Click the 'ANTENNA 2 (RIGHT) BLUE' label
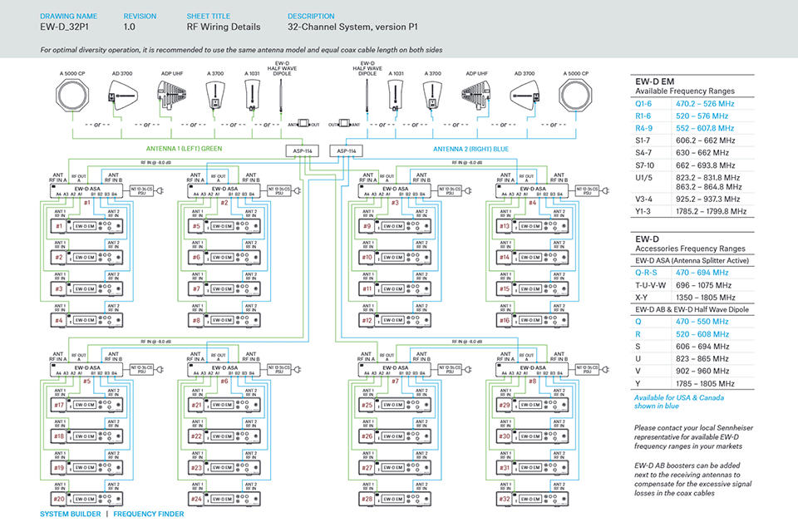This screenshot has height=532, width=798. (x=470, y=149)
